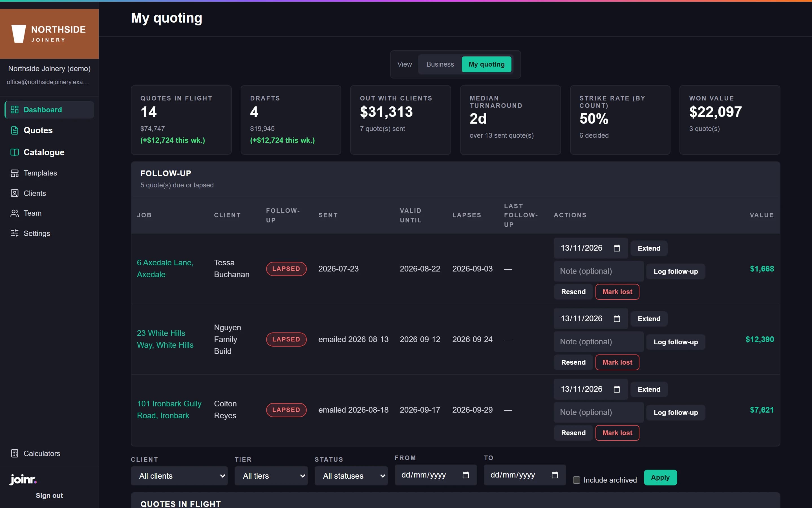Click the Catalogue book icon

click(x=14, y=152)
